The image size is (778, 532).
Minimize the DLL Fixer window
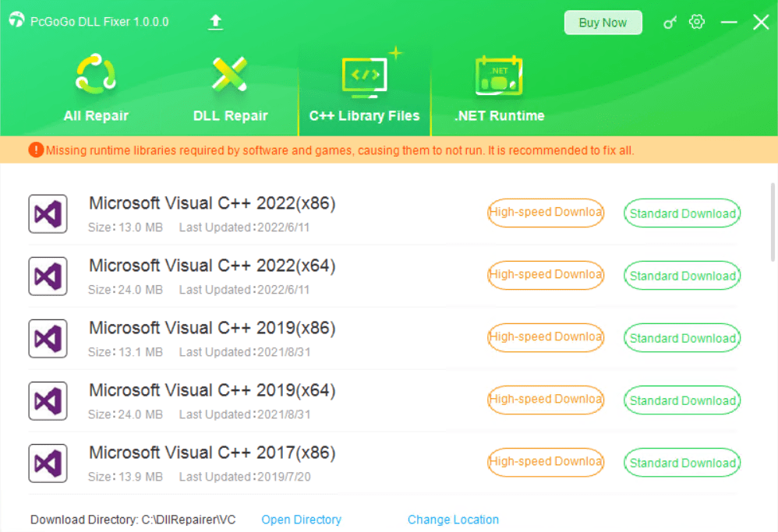(729, 22)
